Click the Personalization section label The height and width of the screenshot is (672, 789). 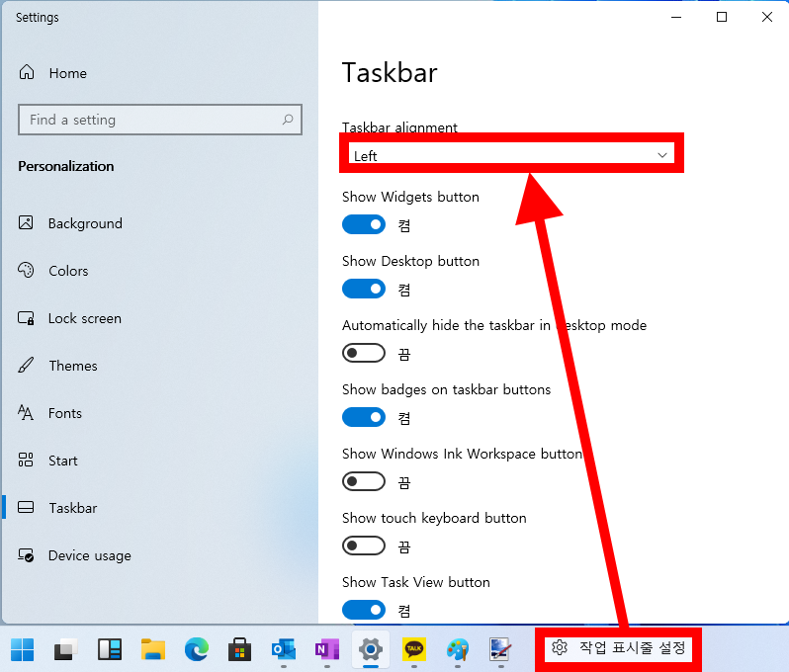tap(66, 166)
